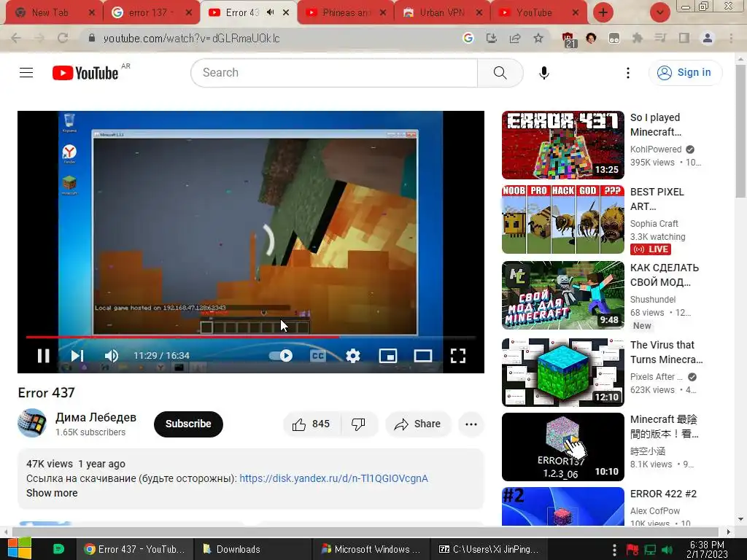The width and height of the screenshot is (747, 560).
Task: Mute the video player volume
Action: [111, 355]
